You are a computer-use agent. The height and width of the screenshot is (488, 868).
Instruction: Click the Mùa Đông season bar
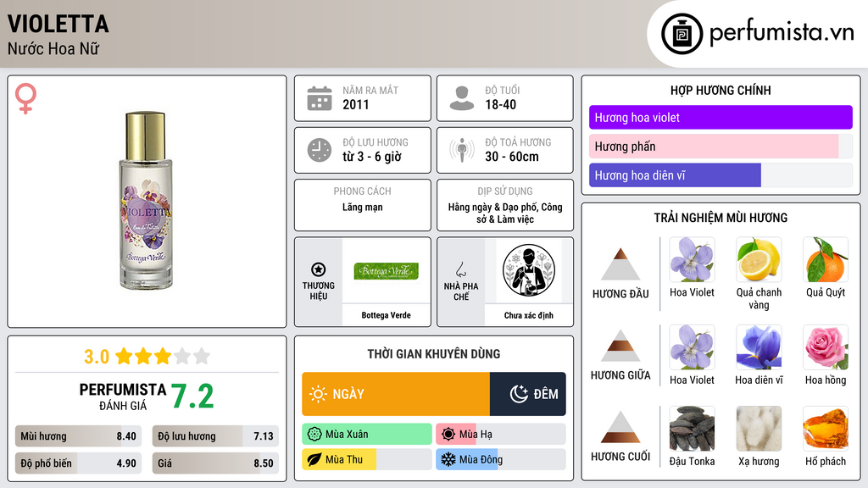coord(501,459)
